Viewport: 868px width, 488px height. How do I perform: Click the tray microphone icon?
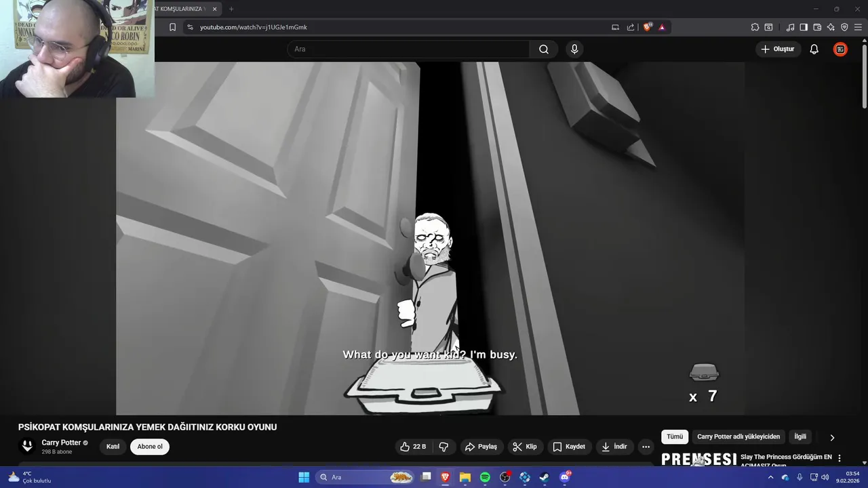(800, 477)
